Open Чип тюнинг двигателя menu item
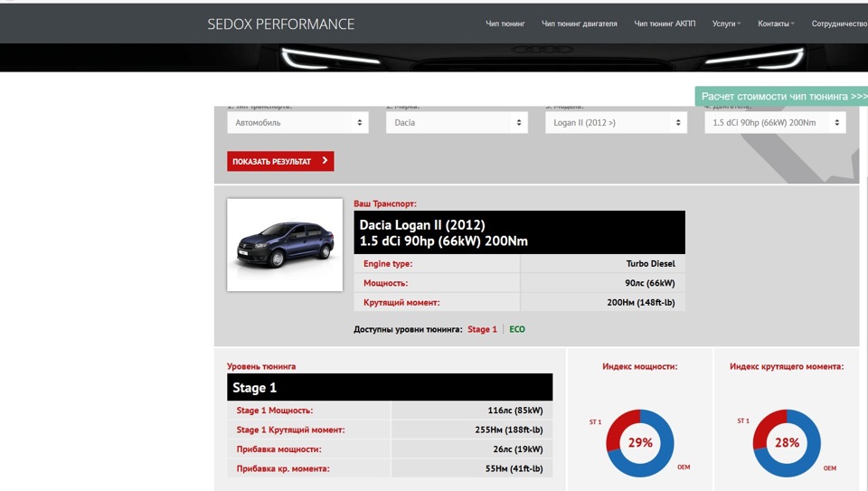 [579, 24]
